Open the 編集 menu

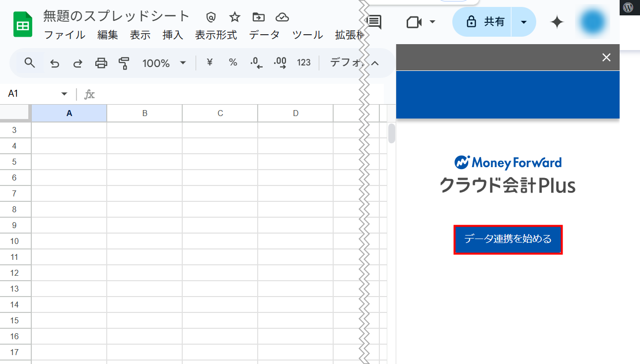pos(108,35)
